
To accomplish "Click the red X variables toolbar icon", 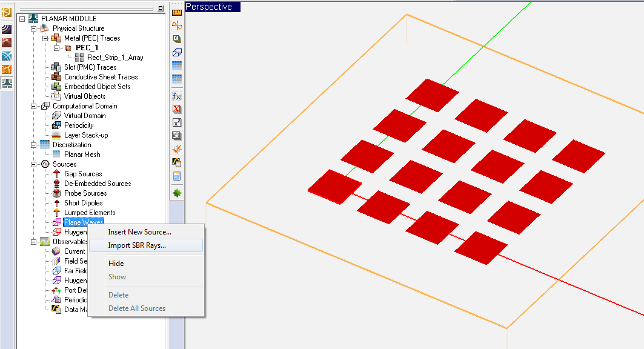I will point(177,110).
